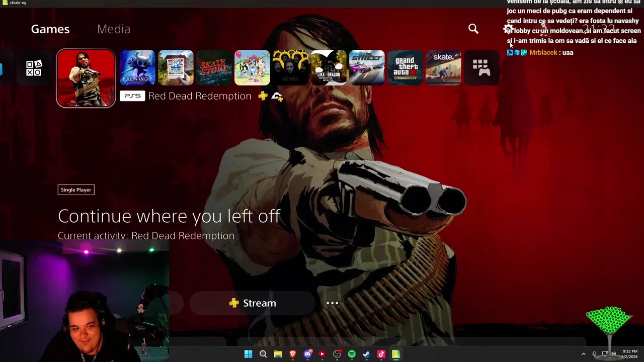Open Steam from taskbar
The image size is (644, 362).
click(x=366, y=354)
